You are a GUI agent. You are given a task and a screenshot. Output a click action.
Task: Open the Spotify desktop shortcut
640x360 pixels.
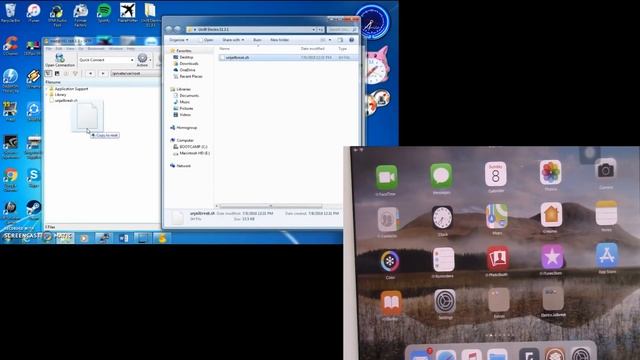[x=104, y=13]
